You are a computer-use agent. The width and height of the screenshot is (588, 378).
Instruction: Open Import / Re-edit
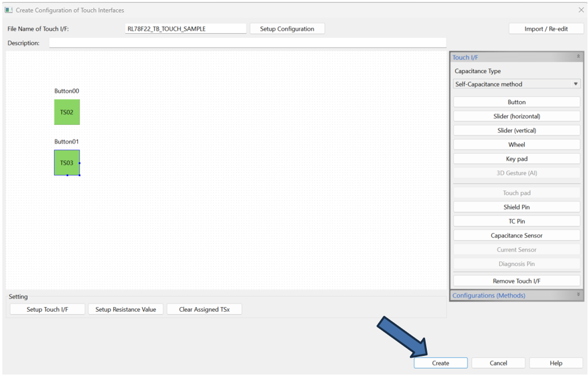(546, 29)
